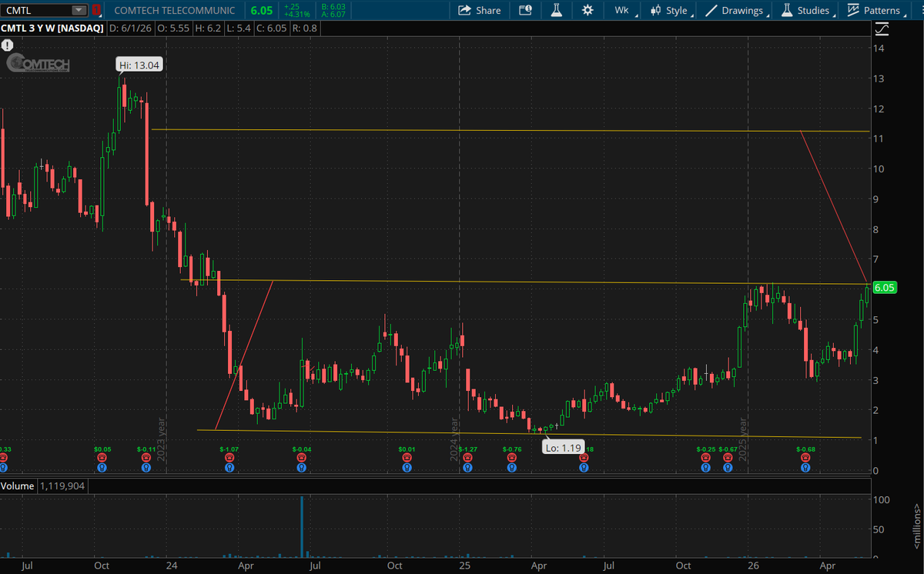
Task: Click the earnings icon under $-0.25
Action: [x=705, y=457]
